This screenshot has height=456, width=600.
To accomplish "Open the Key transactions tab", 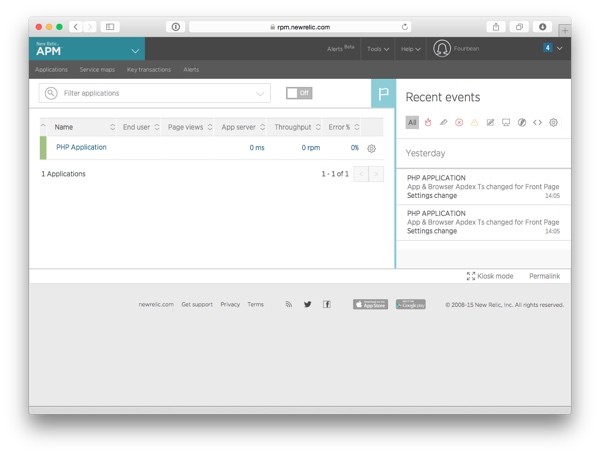I will pos(149,70).
